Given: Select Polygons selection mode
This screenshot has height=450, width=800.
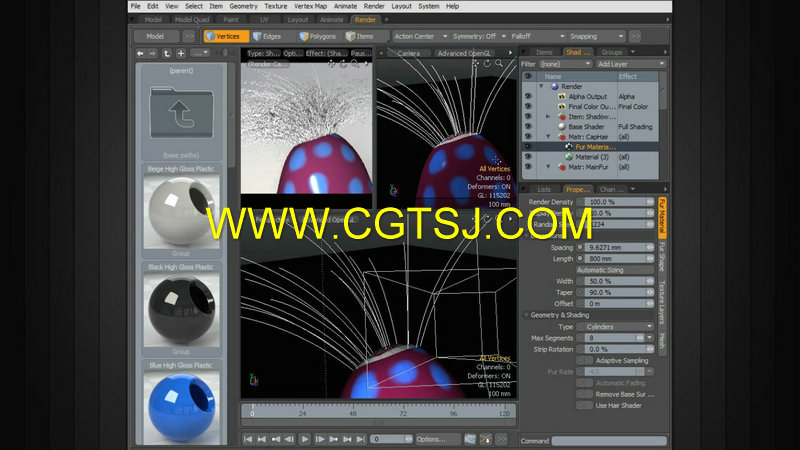Looking at the screenshot, I should pyautogui.click(x=318, y=36).
